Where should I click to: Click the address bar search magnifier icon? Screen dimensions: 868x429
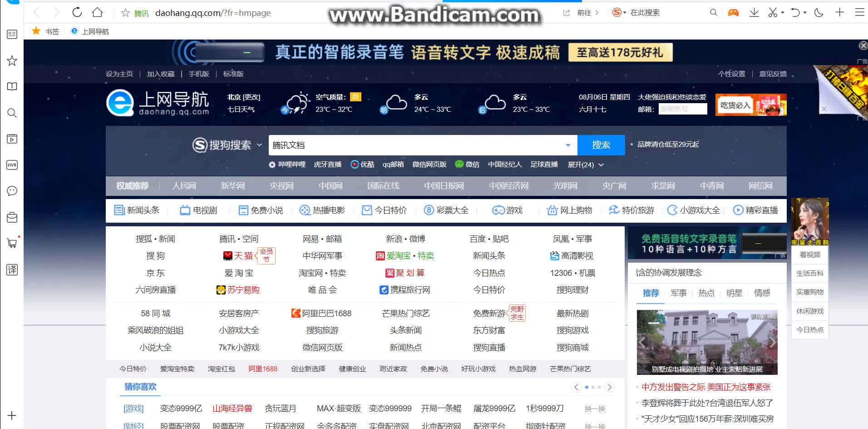713,13
